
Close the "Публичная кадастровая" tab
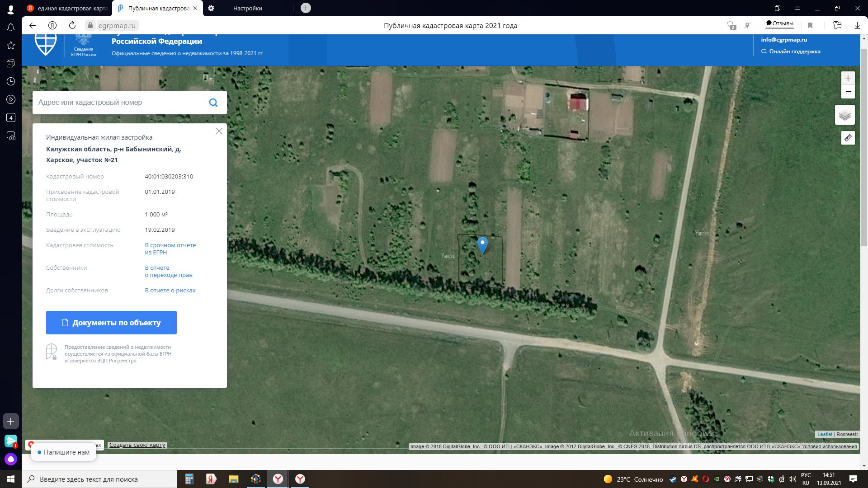click(195, 8)
